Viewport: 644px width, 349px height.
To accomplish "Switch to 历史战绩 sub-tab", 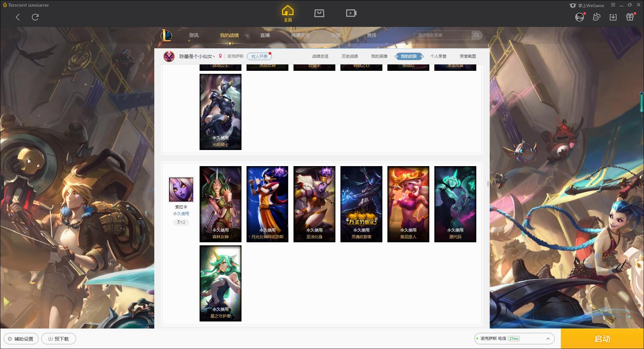I will pos(350,56).
